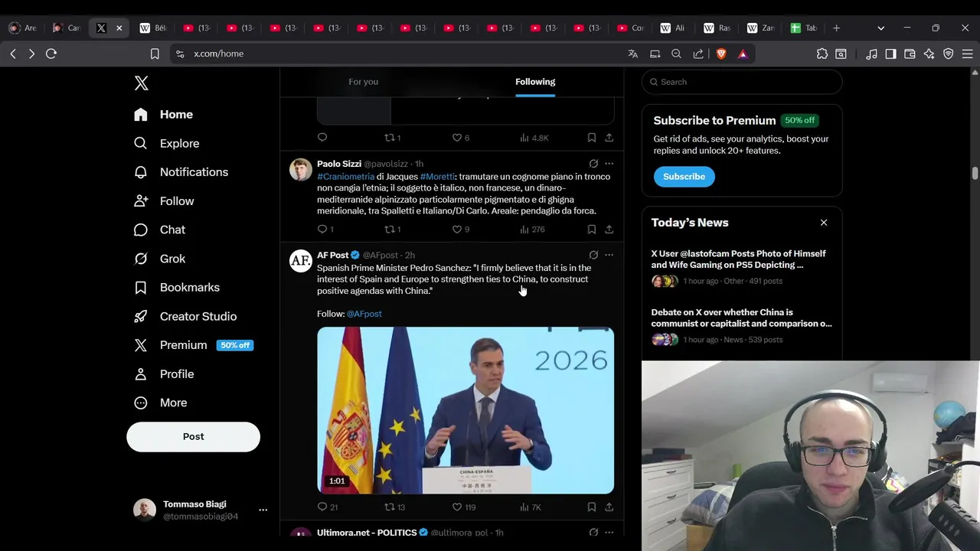Click the X logo in the sidebar
This screenshot has width=980, height=551.
[x=141, y=83]
